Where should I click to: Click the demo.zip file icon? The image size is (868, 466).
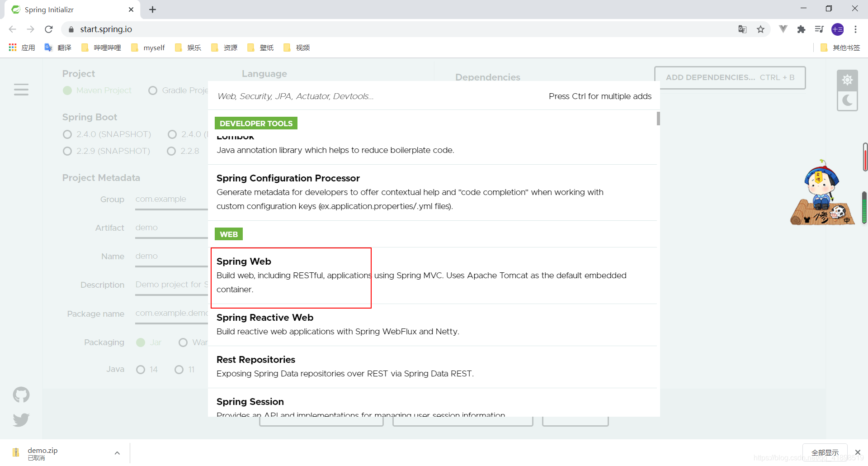pyautogui.click(x=16, y=452)
